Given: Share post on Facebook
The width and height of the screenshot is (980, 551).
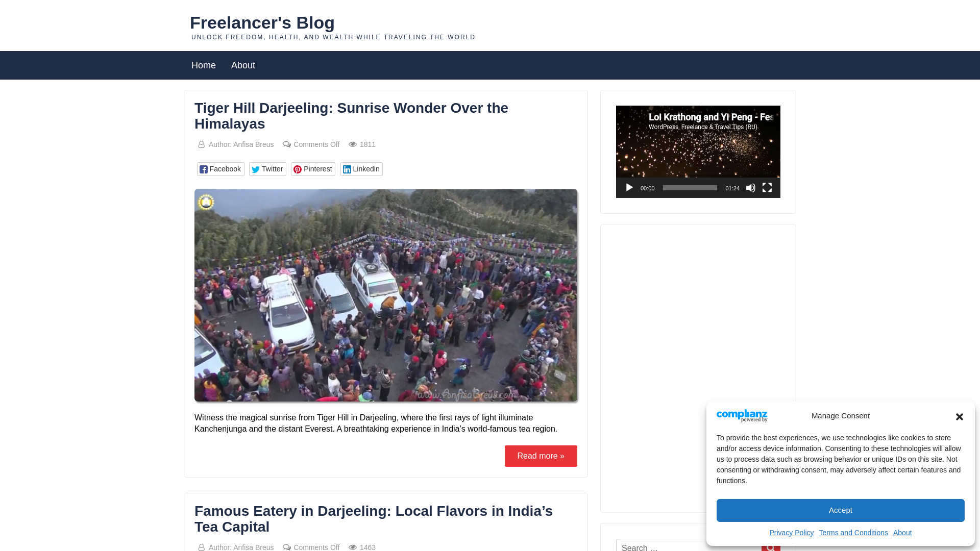Looking at the screenshot, I should [x=220, y=169].
